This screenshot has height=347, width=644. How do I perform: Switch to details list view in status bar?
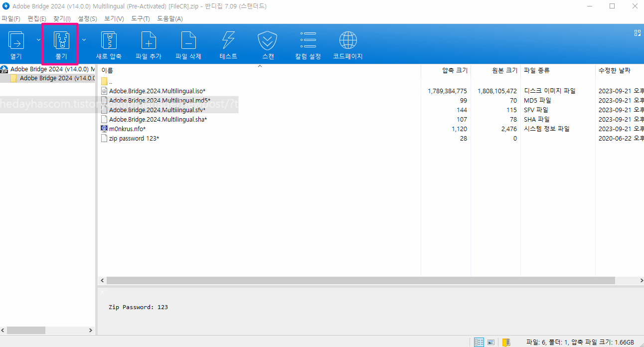pyautogui.click(x=479, y=342)
